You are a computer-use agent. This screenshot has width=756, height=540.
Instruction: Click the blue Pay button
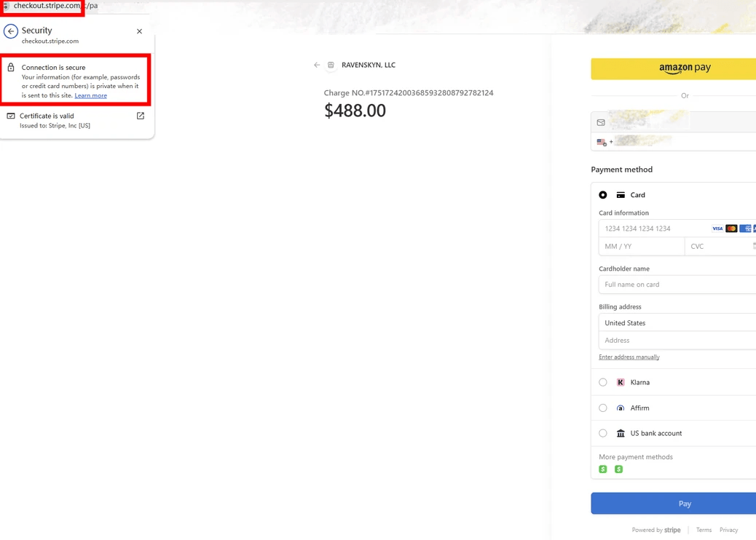(674, 504)
